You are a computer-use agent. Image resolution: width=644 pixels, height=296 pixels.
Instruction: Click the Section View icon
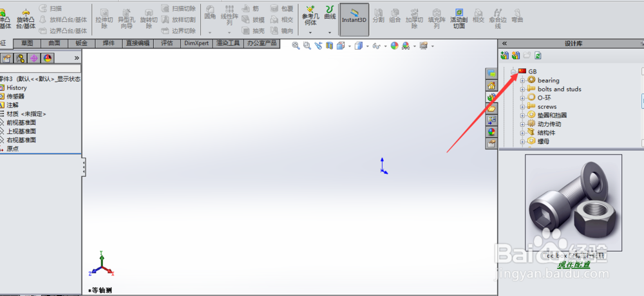click(329, 46)
